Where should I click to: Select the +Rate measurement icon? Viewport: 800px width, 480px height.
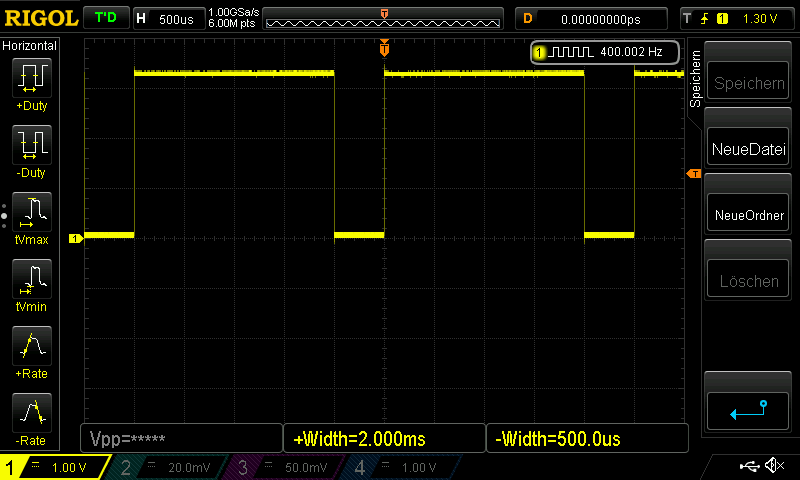(x=31, y=347)
